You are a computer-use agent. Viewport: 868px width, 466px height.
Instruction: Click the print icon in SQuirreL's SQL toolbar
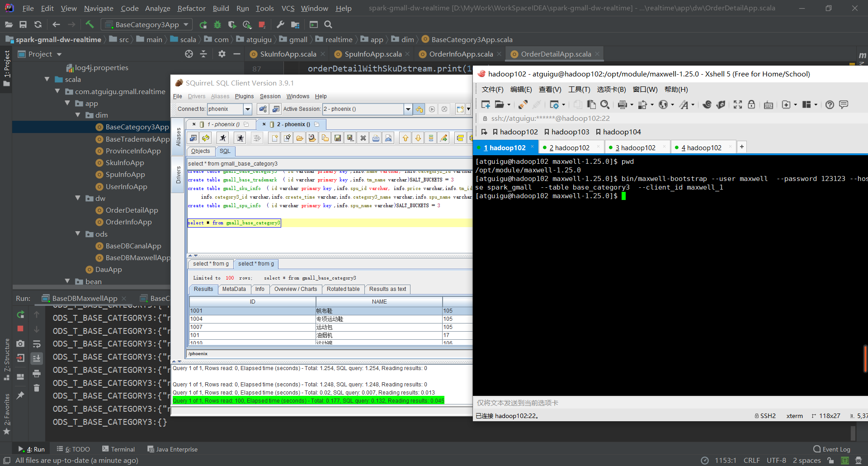click(376, 138)
